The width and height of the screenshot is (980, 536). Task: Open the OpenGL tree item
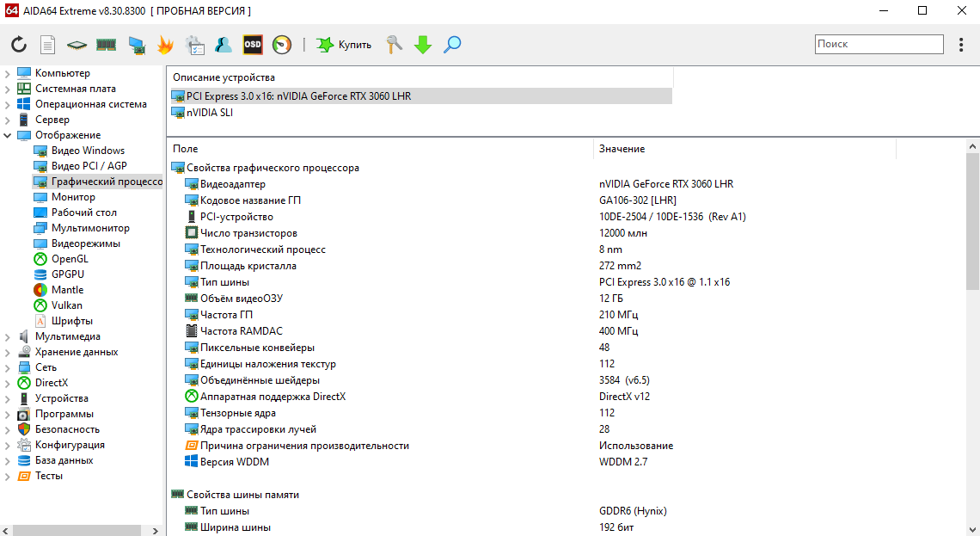70,259
